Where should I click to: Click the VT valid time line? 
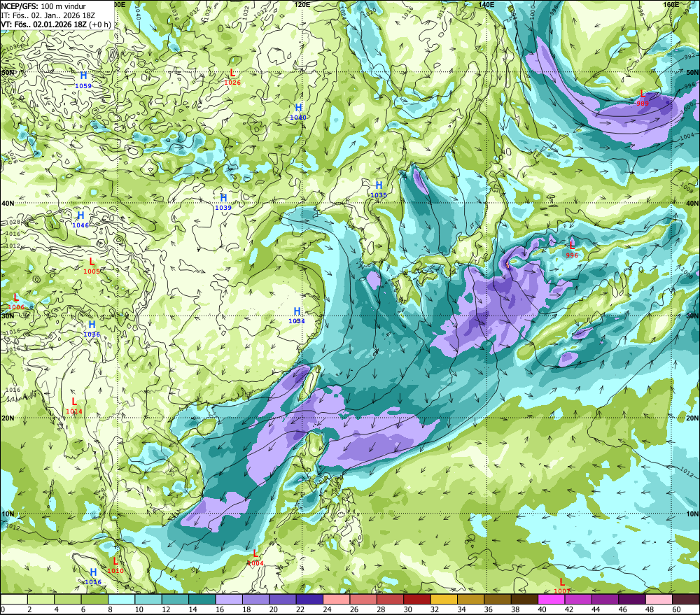click(x=56, y=24)
